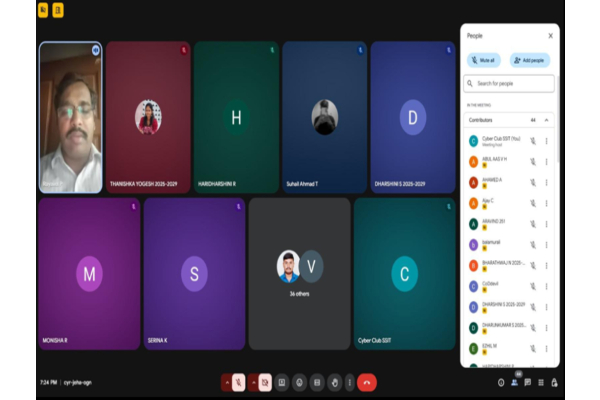The image size is (600, 400).
Task: Collapse the Contributors section
Action: coord(546,119)
